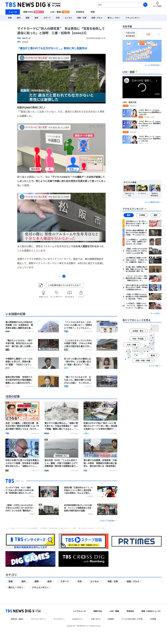Click the TBSスクープ投稿 banner
The width and height of the screenshot is (167, 644).
click(83, 541)
